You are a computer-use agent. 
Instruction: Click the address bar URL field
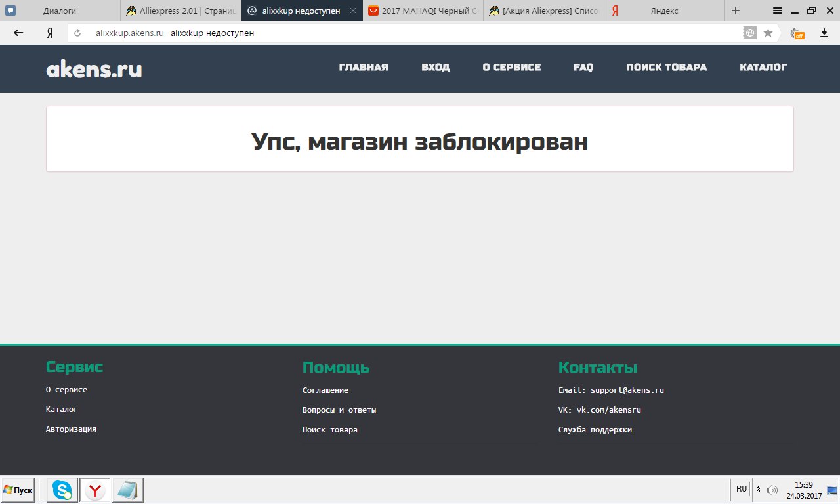coord(420,33)
